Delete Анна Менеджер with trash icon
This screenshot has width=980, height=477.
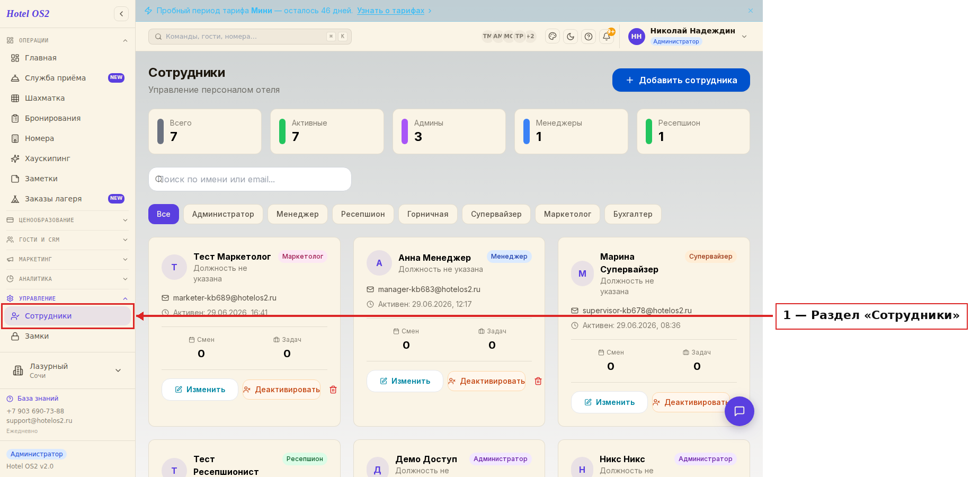click(x=538, y=381)
